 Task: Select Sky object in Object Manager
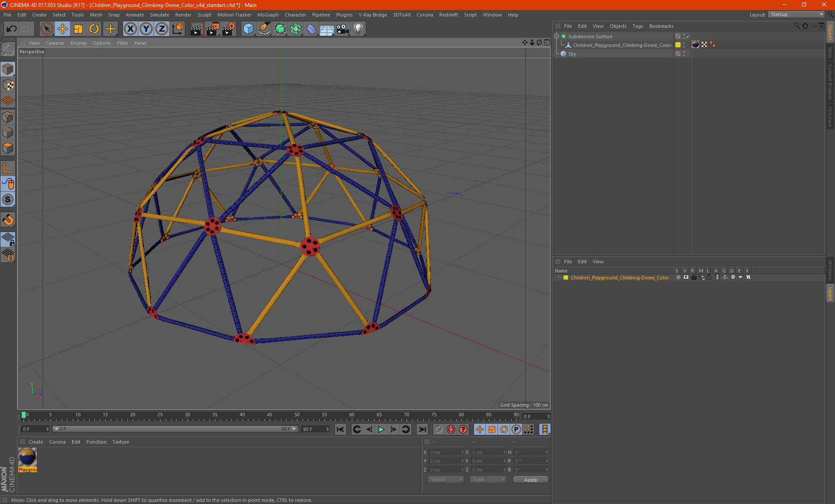pos(572,54)
